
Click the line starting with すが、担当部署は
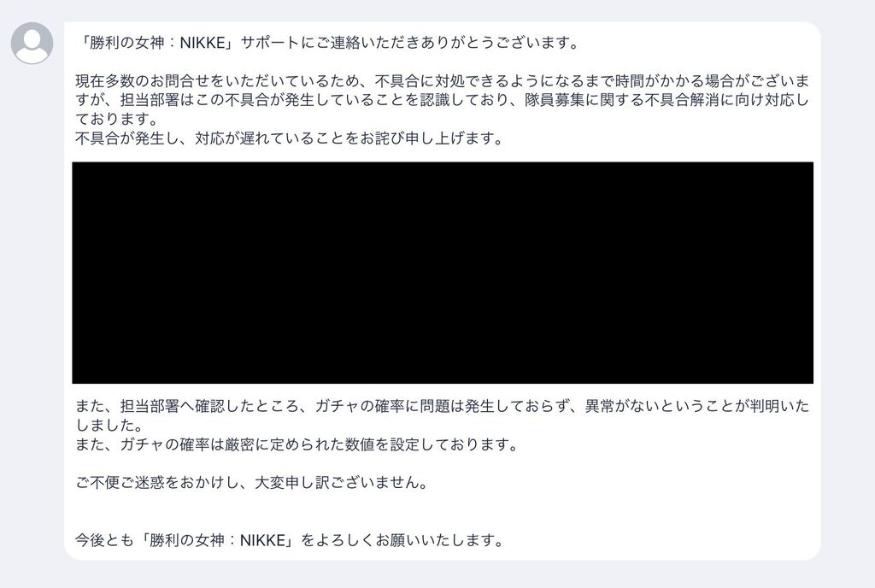coord(442,100)
